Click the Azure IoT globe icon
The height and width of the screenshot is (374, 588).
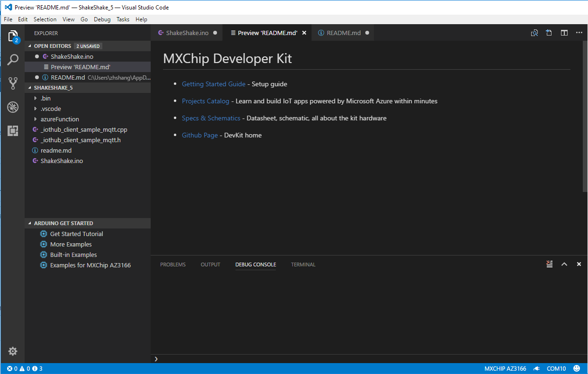coord(13,107)
